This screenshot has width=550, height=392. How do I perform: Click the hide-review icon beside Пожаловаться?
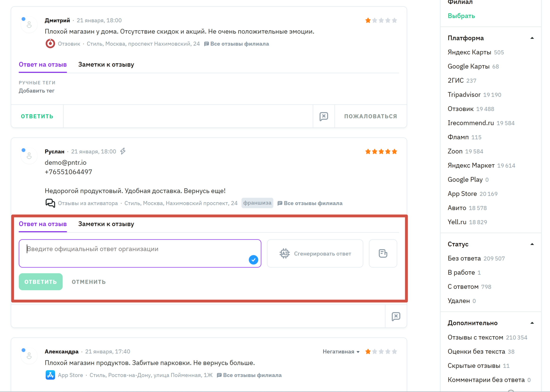[x=323, y=116]
